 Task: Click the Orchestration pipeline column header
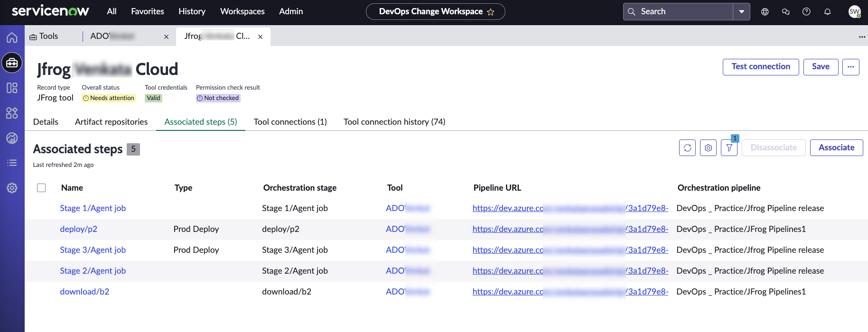point(719,188)
